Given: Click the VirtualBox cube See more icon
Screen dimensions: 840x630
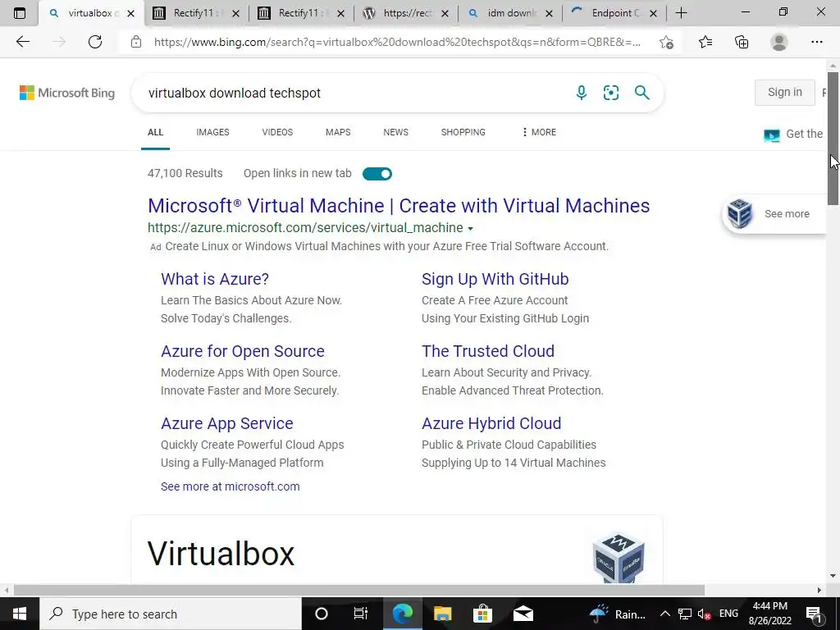Looking at the screenshot, I should coord(740,213).
